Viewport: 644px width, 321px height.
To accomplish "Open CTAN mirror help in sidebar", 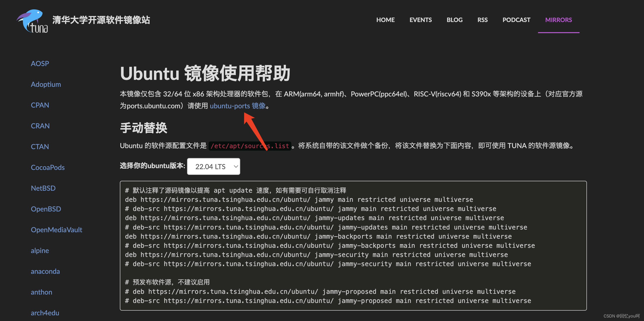I will coord(40,147).
